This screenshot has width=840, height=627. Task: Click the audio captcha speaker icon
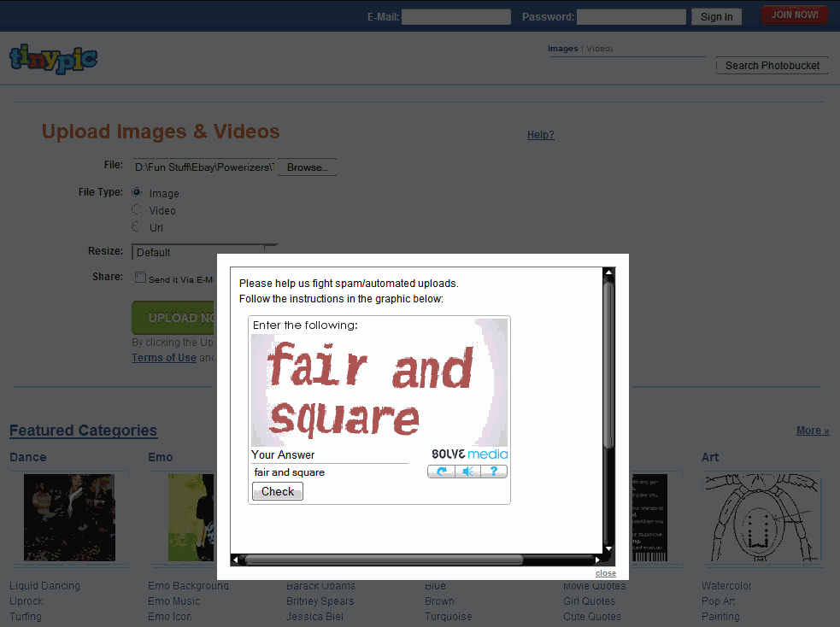pos(467,471)
